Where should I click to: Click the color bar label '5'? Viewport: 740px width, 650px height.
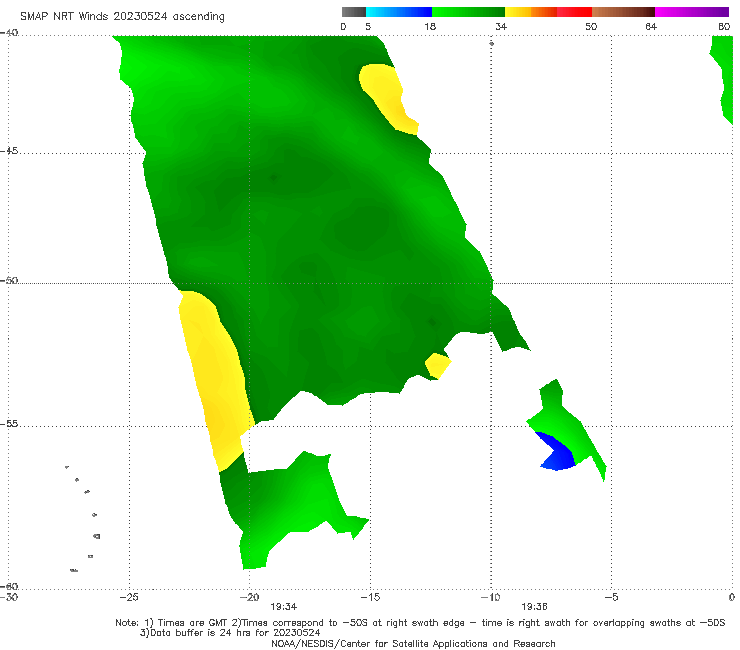pyautogui.click(x=368, y=26)
